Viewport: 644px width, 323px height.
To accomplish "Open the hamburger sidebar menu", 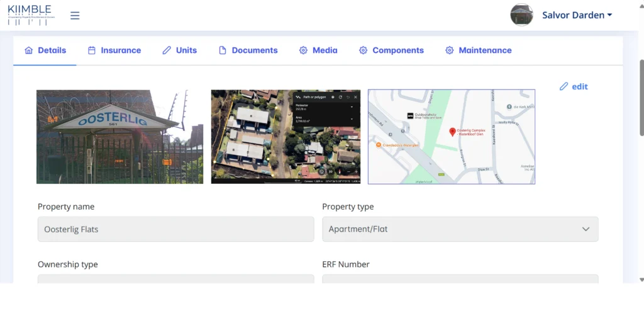I will point(75,15).
